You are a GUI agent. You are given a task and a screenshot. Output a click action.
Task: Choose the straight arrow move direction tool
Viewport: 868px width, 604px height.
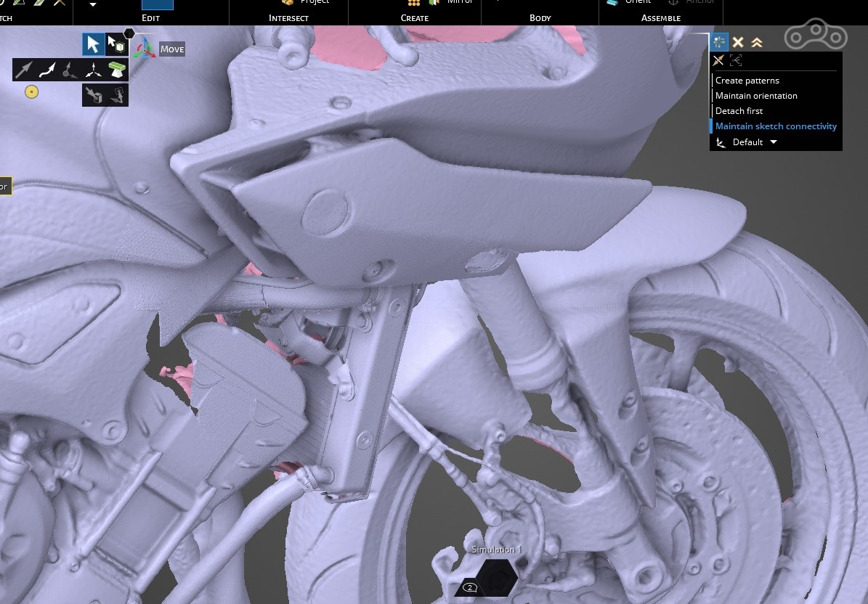click(25, 70)
